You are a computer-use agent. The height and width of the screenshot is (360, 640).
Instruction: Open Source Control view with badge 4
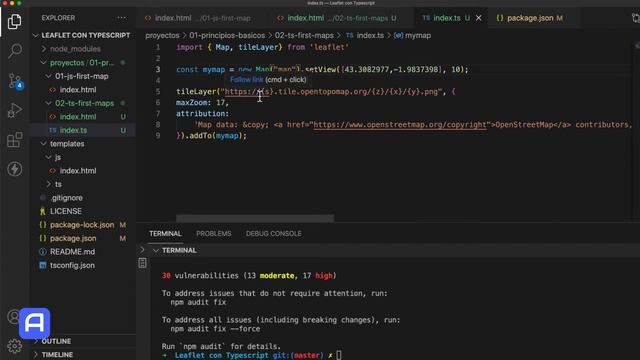click(x=15, y=81)
